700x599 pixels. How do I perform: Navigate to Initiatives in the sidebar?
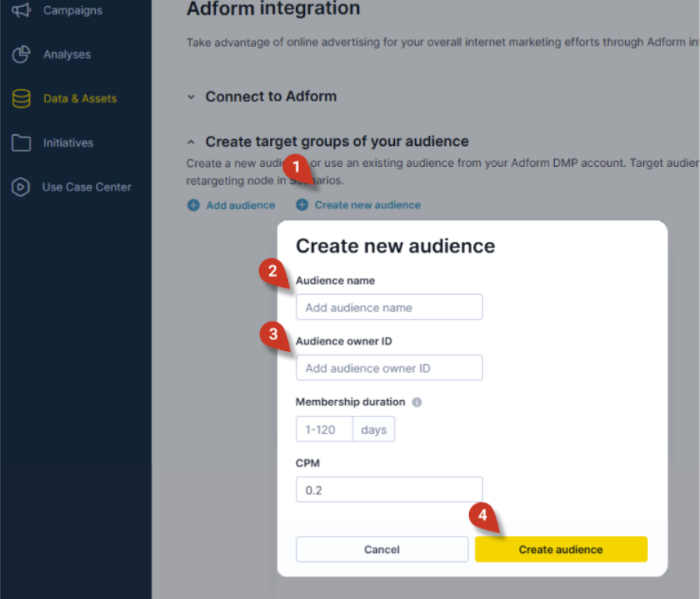coord(69,143)
